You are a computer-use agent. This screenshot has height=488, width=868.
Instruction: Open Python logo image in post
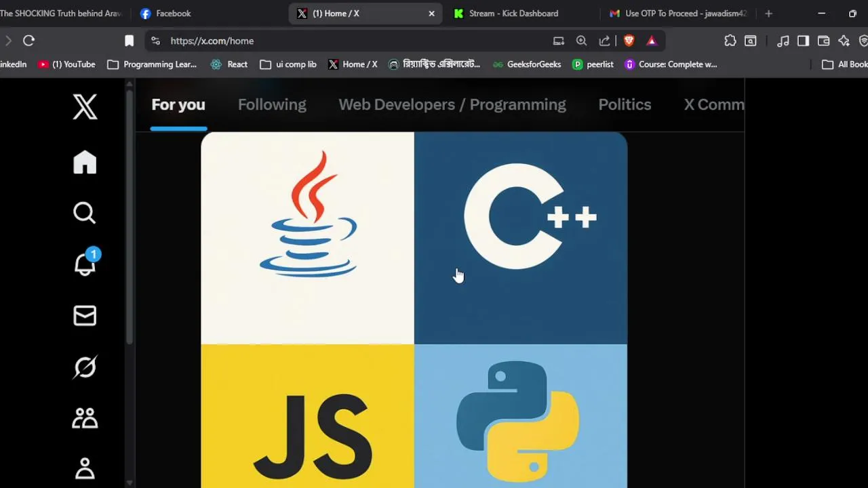pos(521,416)
